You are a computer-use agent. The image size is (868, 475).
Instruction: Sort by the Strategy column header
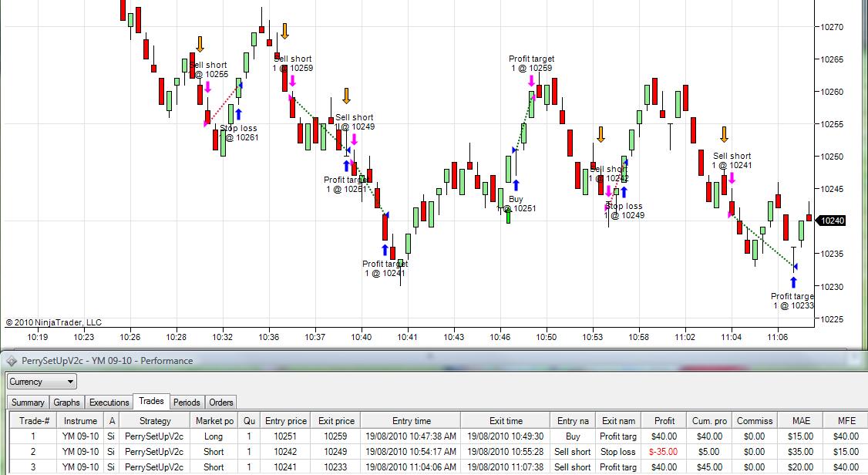point(155,421)
